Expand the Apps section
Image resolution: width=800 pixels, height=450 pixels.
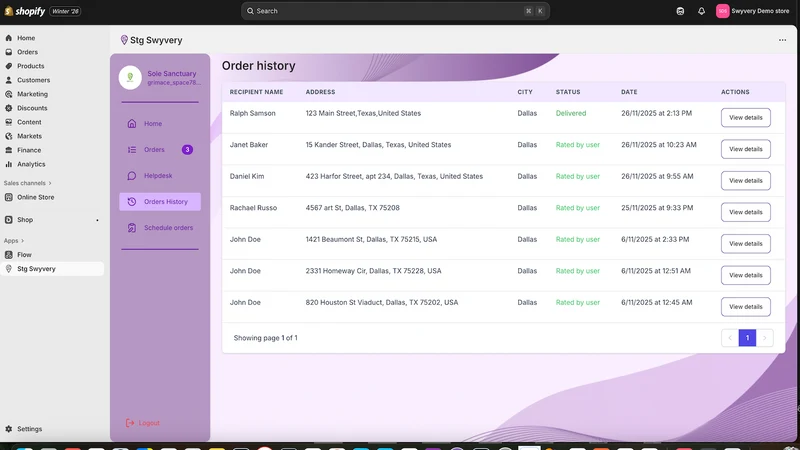14,241
